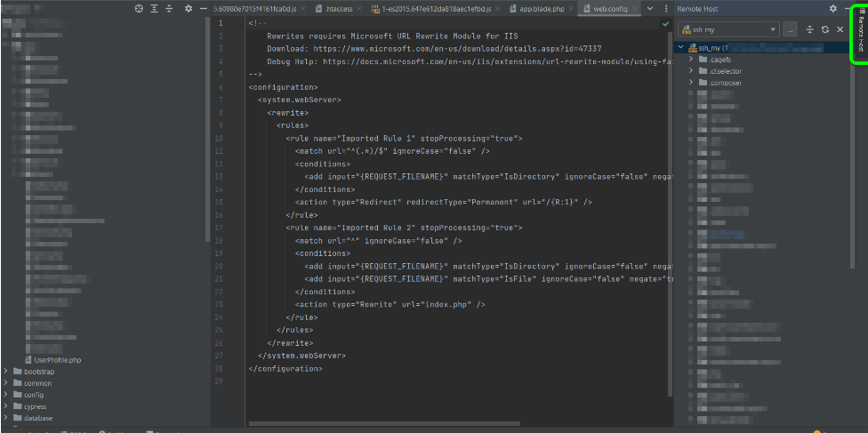Expand the .cagefs remote folder
868x433 pixels.
click(x=691, y=60)
